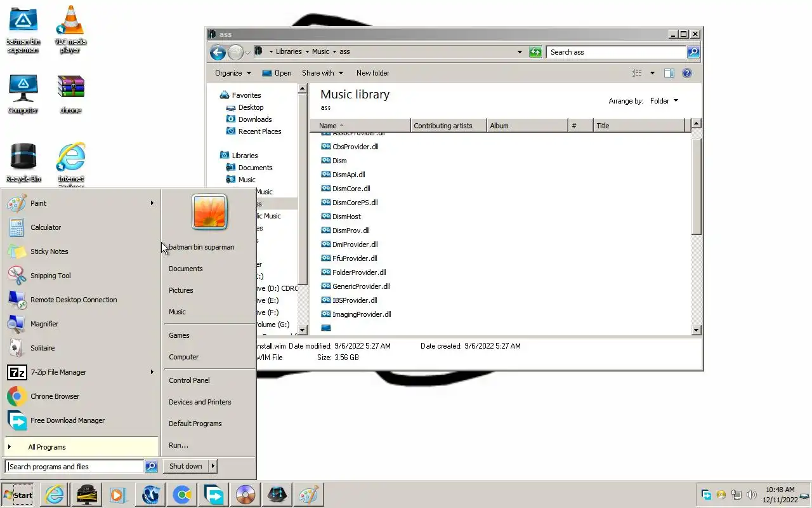Click clock in system tray
The height and width of the screenshot is (508, 812).
click(x=780, y=495)
